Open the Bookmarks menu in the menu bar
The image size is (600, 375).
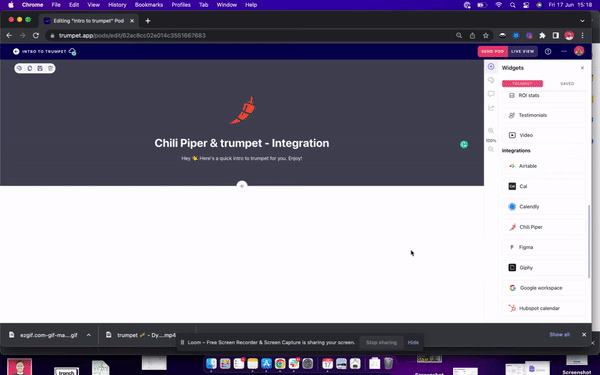point(149,5)
